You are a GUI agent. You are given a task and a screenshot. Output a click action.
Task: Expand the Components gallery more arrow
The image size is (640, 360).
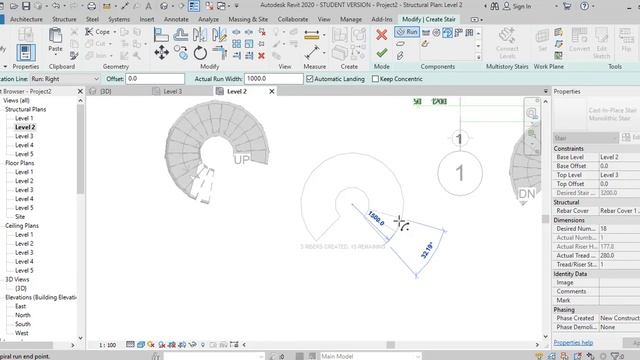point(478,58)
